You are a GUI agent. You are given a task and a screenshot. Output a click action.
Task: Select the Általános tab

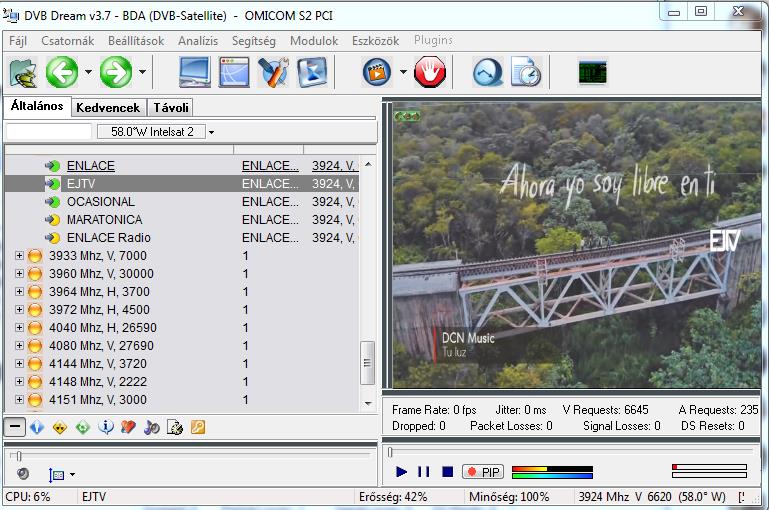tap(37, 106)
